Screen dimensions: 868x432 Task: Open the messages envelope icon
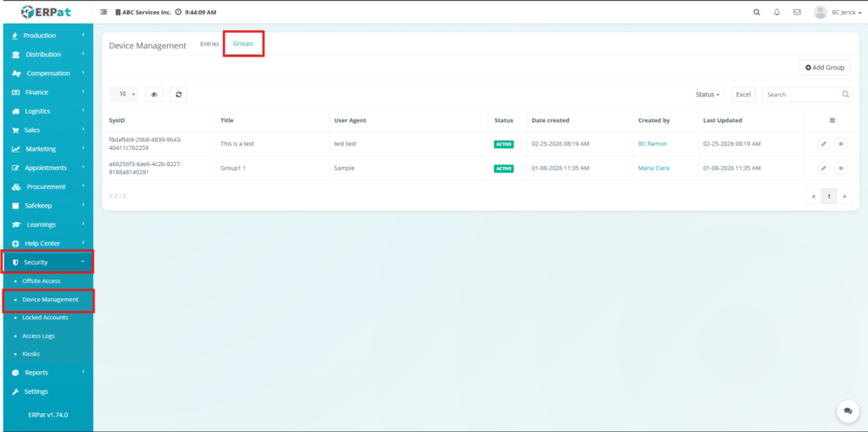click(797, 13)
